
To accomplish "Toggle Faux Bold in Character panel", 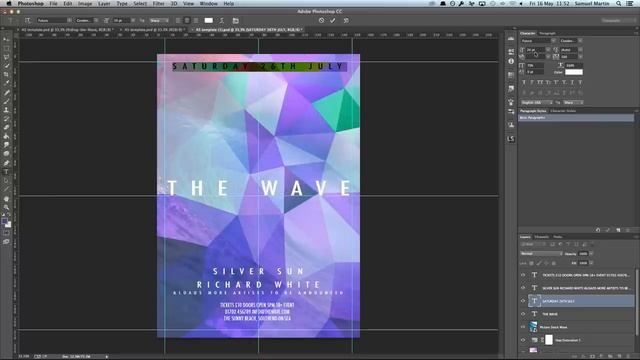I will point(524,82).
